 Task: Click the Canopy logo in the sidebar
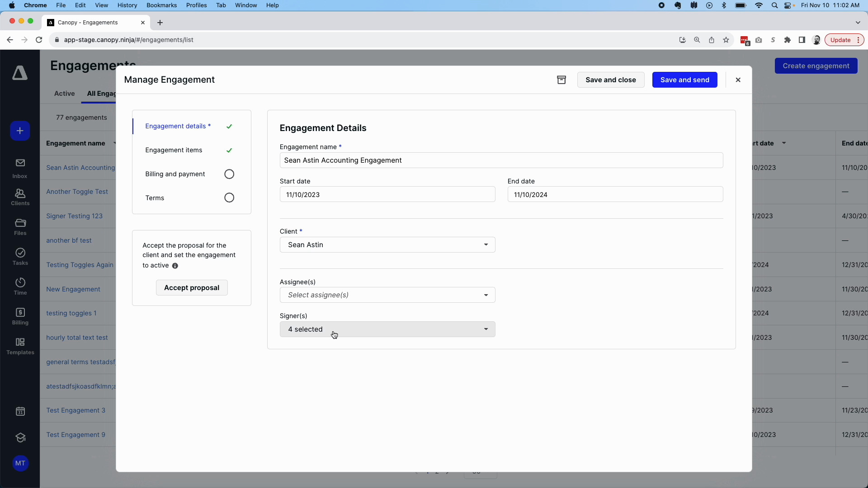tap(20, 73)
